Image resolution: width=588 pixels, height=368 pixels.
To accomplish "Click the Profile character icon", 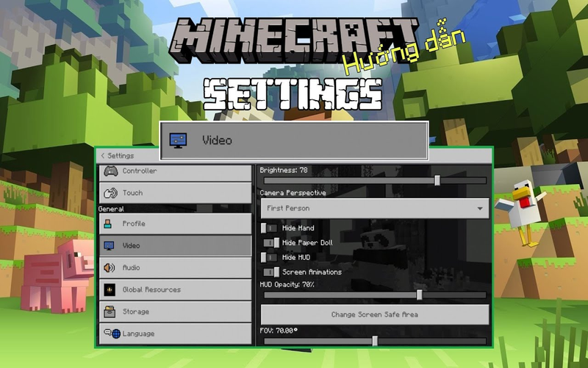I will 108,224.
